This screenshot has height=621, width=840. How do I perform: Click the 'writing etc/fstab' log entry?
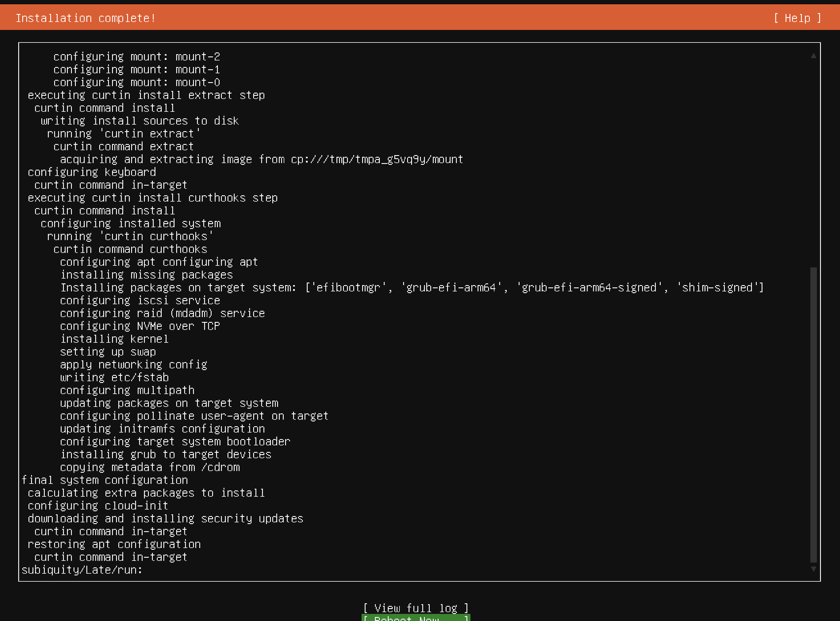pyautogui.click(x=114, y=377)
